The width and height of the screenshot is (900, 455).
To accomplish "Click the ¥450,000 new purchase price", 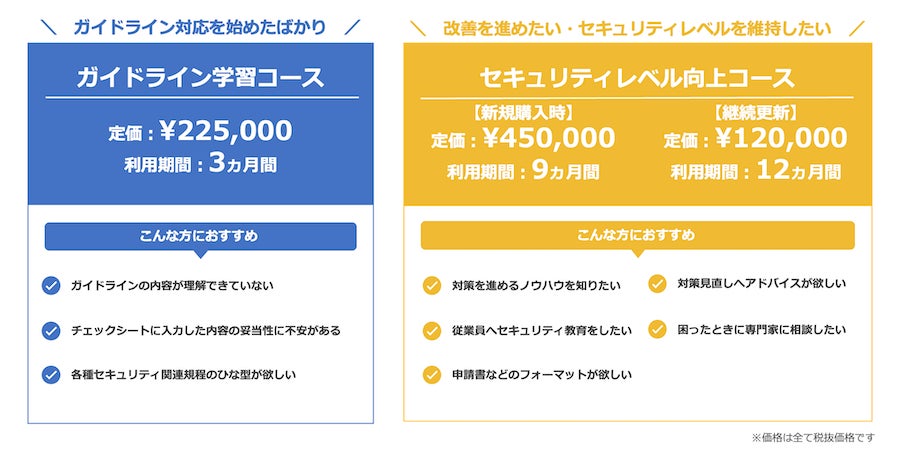I will point(548,138).
